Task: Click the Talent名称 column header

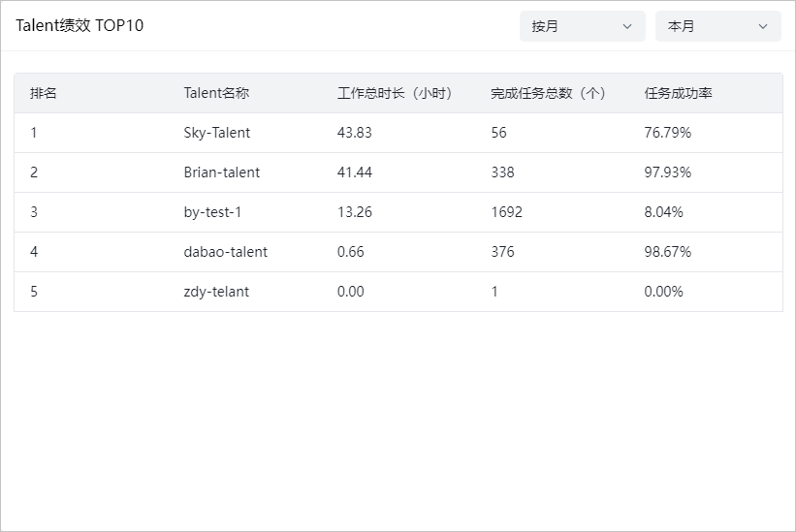Action: pos(216,93)
